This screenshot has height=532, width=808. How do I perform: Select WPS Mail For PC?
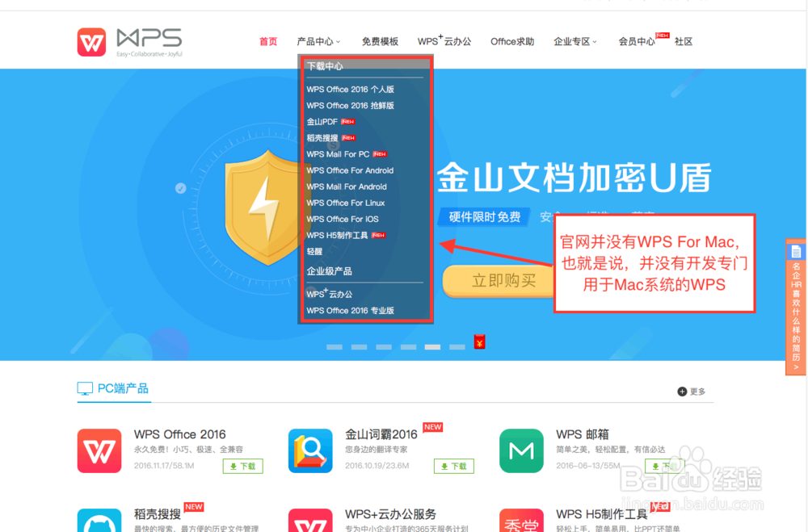(x=338, y=154)
